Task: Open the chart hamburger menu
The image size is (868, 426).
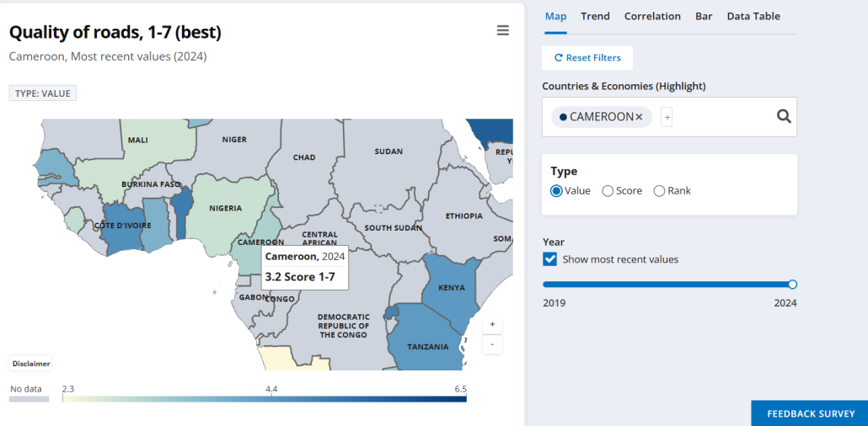Action: 502,30
